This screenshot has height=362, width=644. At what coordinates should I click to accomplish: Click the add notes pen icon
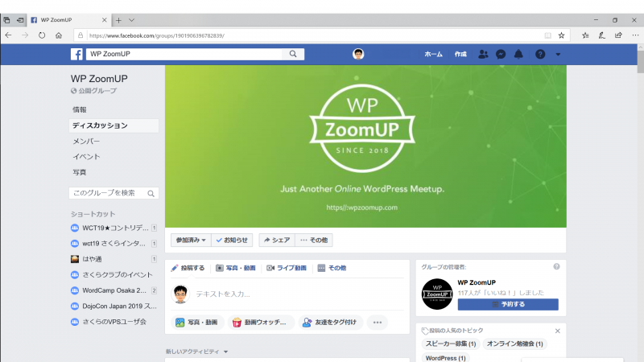[x=601, y=35]
